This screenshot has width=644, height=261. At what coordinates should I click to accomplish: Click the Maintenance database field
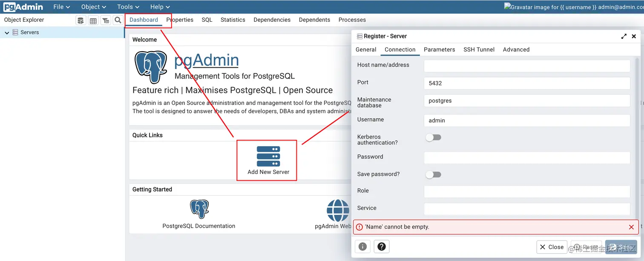click(x=527, y=101)
